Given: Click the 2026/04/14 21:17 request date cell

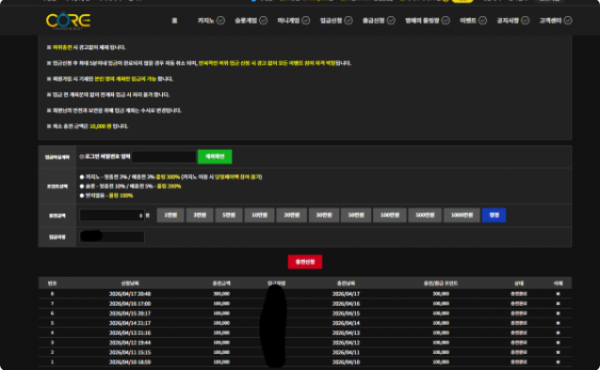Looking at the screenshot, I should click(130, 323).
